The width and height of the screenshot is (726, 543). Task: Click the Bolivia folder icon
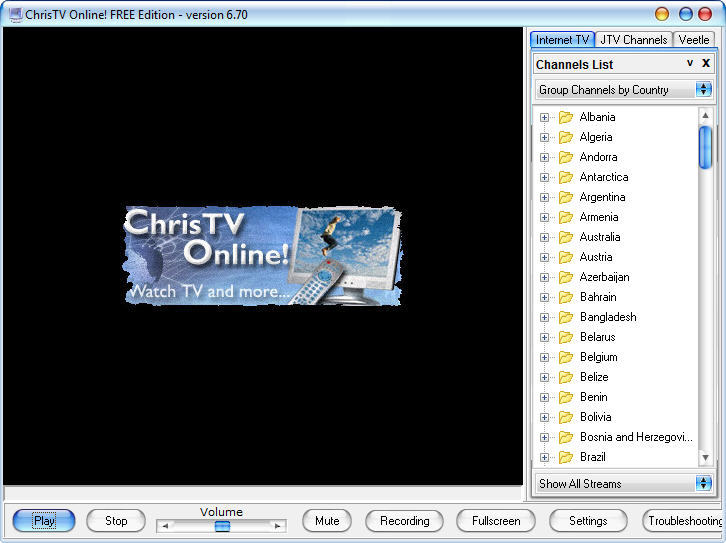click(x=565, y=417)
